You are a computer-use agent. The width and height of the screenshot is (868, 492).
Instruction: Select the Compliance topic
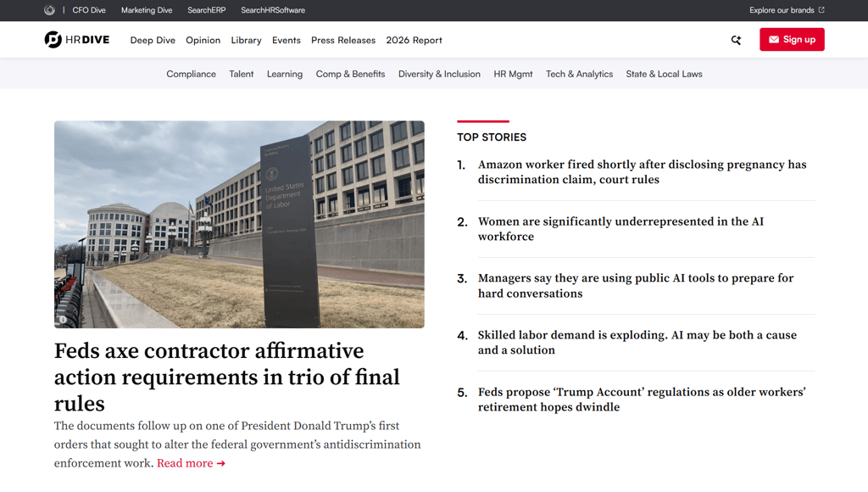tap(191, 74)
